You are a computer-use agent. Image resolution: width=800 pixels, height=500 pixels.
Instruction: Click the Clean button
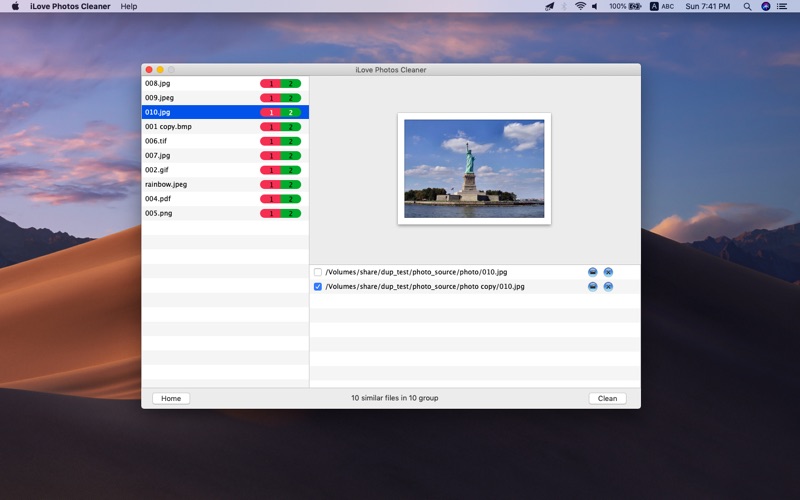pos(607,398)
